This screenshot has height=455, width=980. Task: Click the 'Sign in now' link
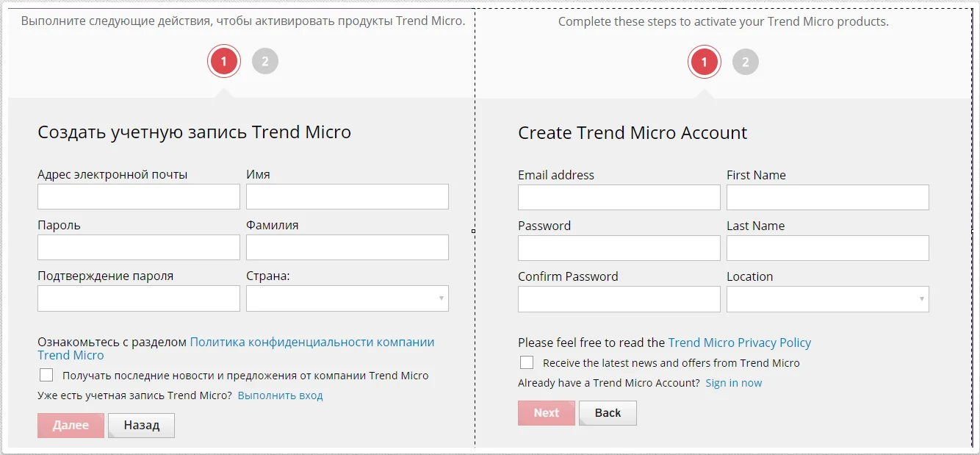734,383
